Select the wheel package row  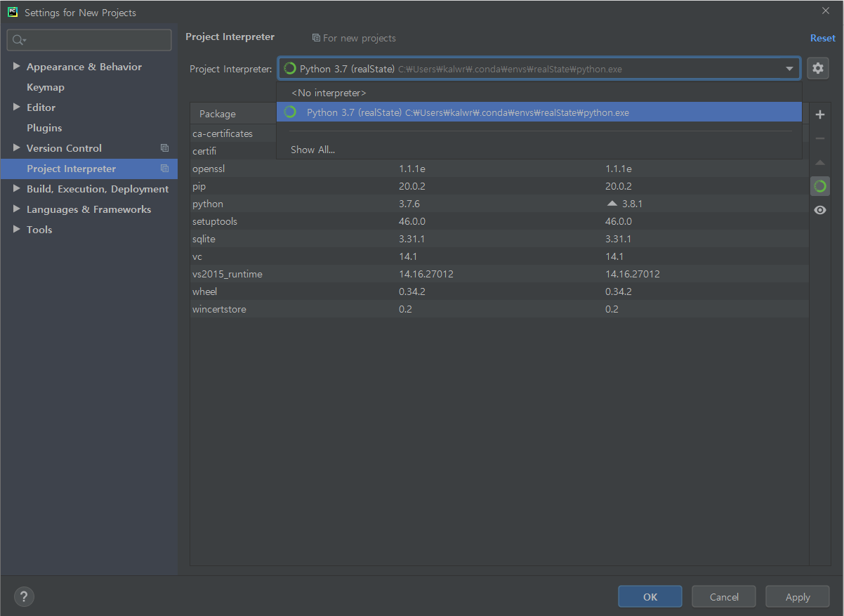(x=499, y=291)
